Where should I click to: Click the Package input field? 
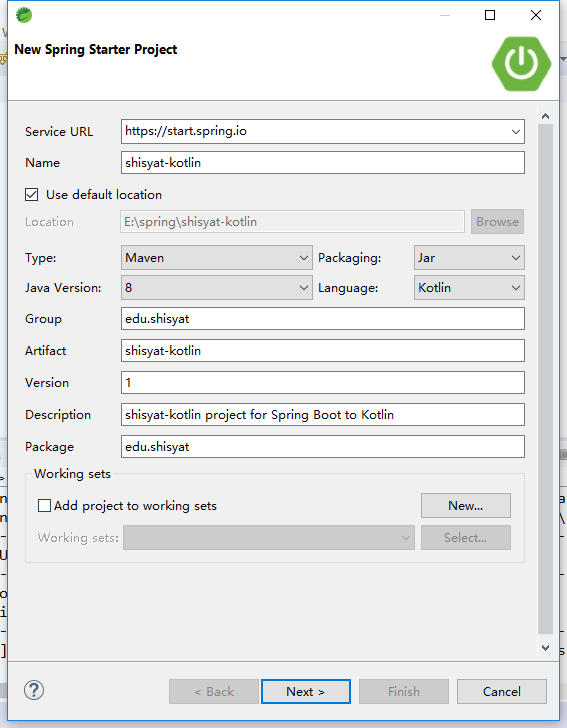click(x=323, y=447)
